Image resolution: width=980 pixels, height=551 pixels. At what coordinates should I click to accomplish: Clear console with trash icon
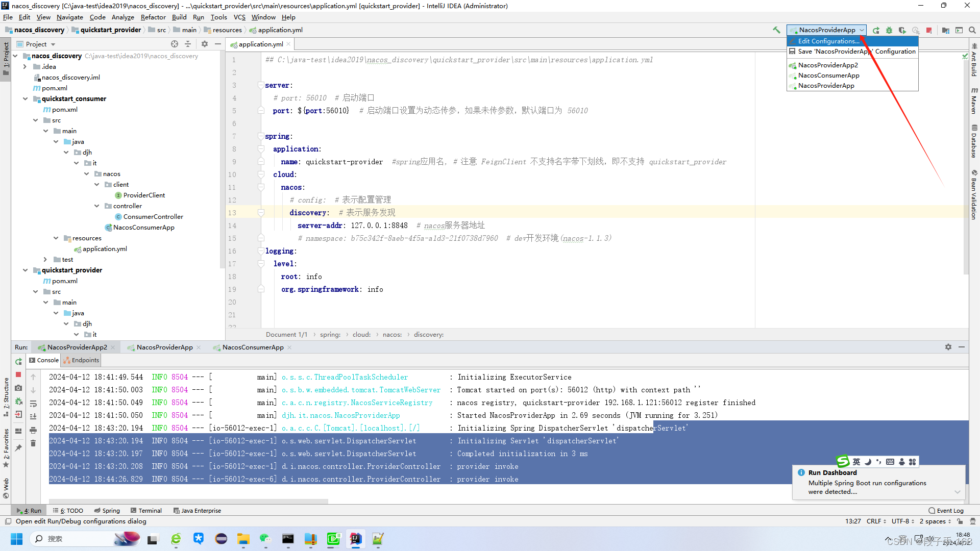click(33, 443)
